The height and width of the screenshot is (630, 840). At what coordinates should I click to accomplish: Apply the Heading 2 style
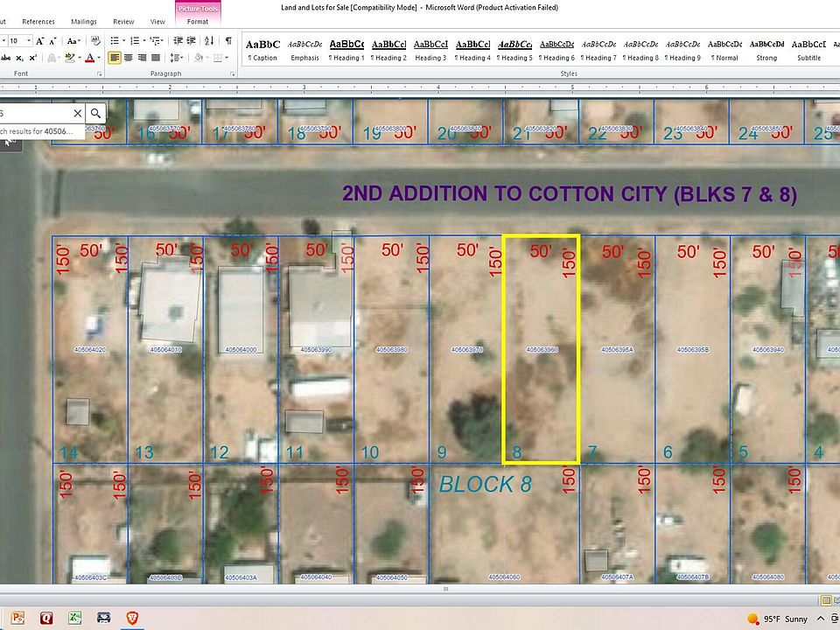pyautogui.click(x=388, y=51)
